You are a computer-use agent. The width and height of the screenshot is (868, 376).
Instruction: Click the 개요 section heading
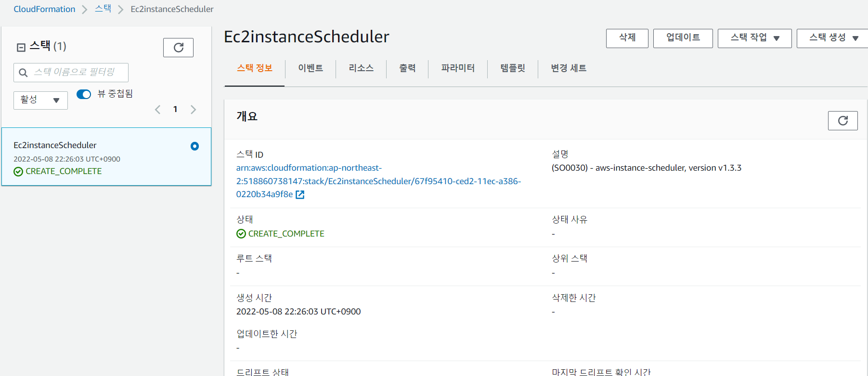tap(247, 116)
